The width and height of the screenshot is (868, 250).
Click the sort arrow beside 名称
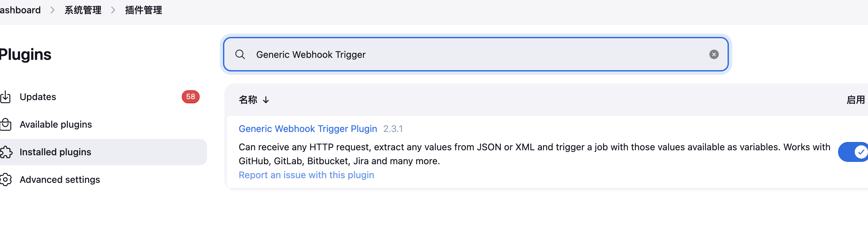[266, 100]
